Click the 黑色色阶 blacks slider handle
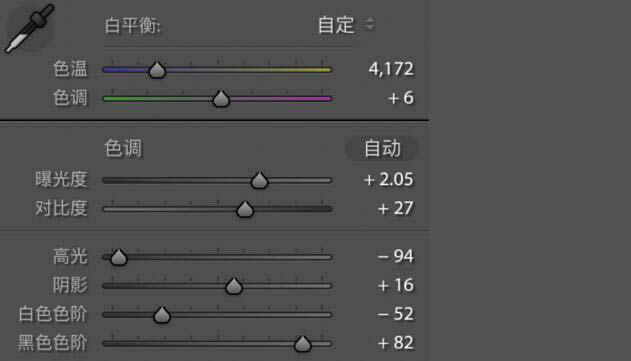Image resolution: width=631 pixels, height=361 pixels. click(x=303, y=344)
